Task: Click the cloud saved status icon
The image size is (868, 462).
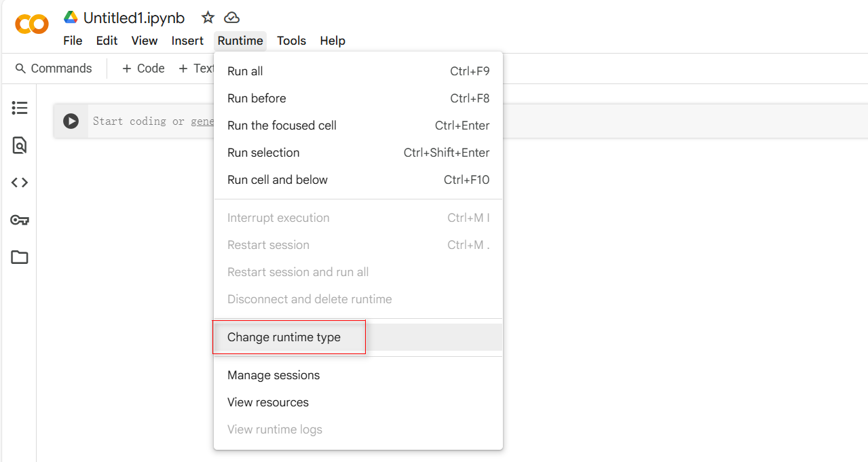Action: pos(232,18)
